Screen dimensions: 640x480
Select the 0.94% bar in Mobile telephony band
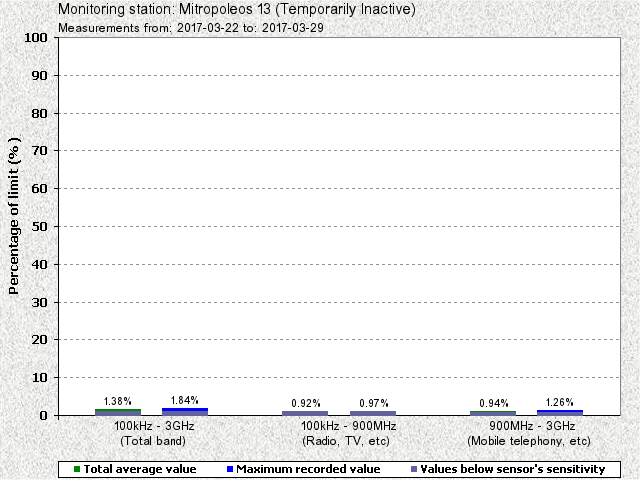(493, 413)
